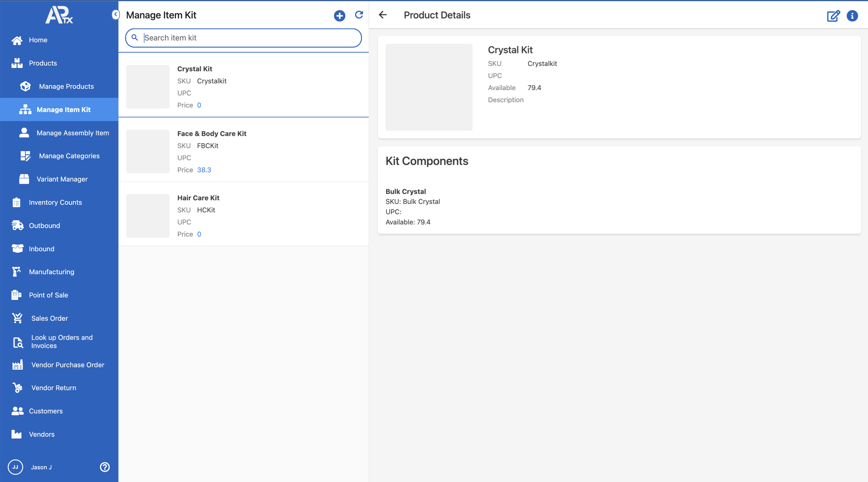The width and height of the screenshot is (868, 482).
Task: Open the Variant Manager page
Action: pos(62,179)
